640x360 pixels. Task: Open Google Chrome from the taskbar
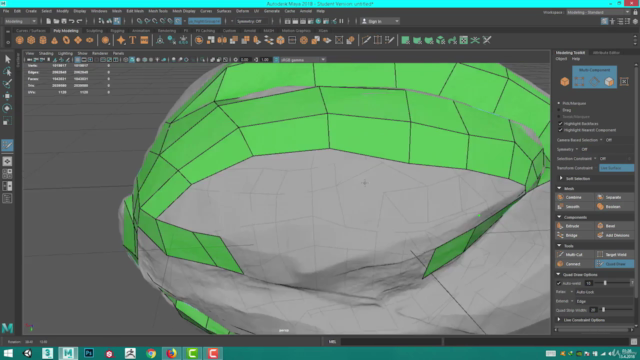[x=151, y=353]
